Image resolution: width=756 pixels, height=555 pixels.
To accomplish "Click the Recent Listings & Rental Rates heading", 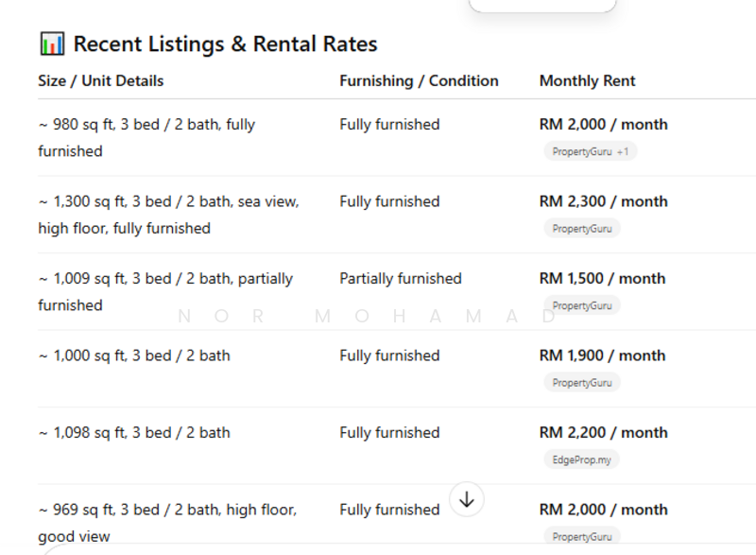I will [x=225, y=43].
